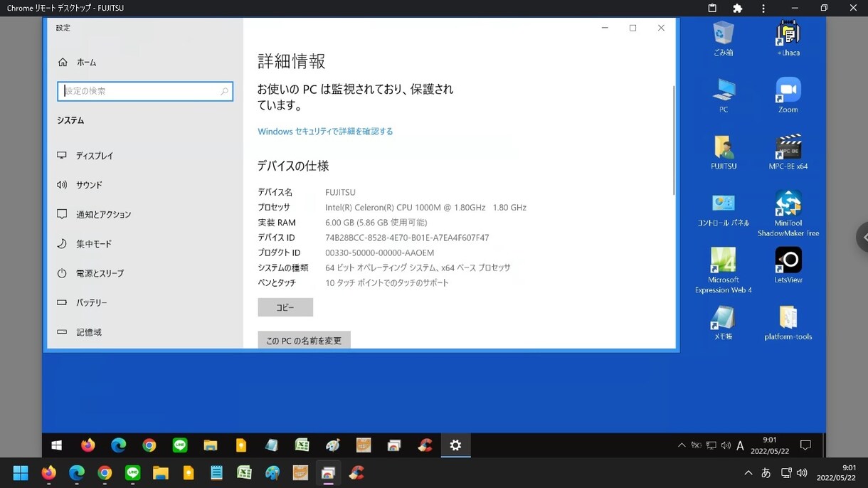This screenshot has height=488, width=868.
Task: Open Firefox from the remote taskbar
Action: (x=88, y=445)
